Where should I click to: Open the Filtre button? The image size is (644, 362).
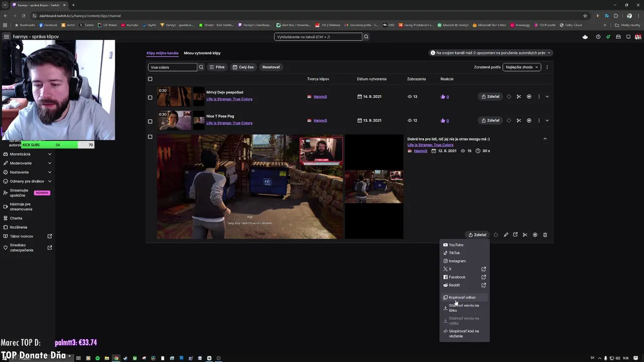217,67
